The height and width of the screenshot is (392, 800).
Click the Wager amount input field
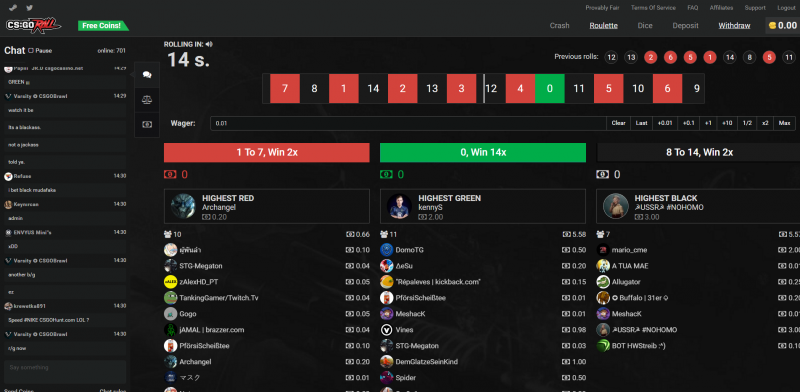click(x=408, y=123)
